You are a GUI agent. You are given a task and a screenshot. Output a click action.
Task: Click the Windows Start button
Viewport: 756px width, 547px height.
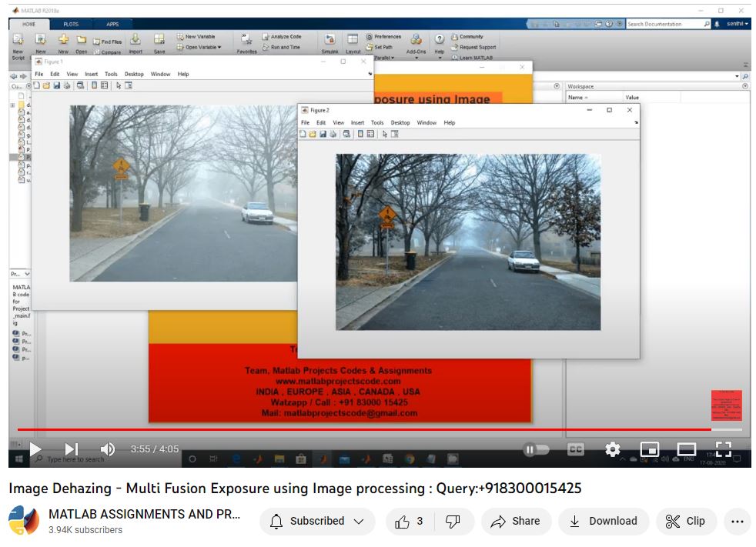(18, 459)
